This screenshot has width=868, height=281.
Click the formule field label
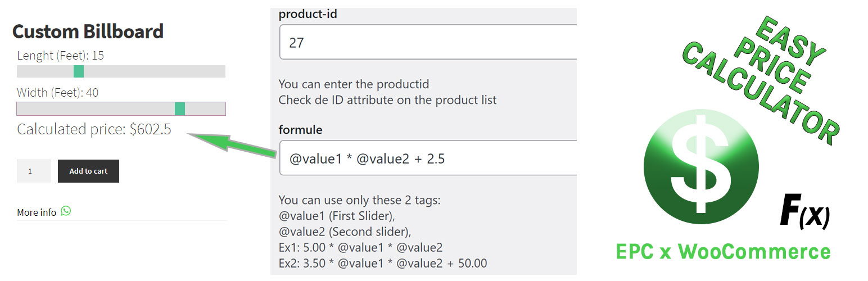[301, 130]
